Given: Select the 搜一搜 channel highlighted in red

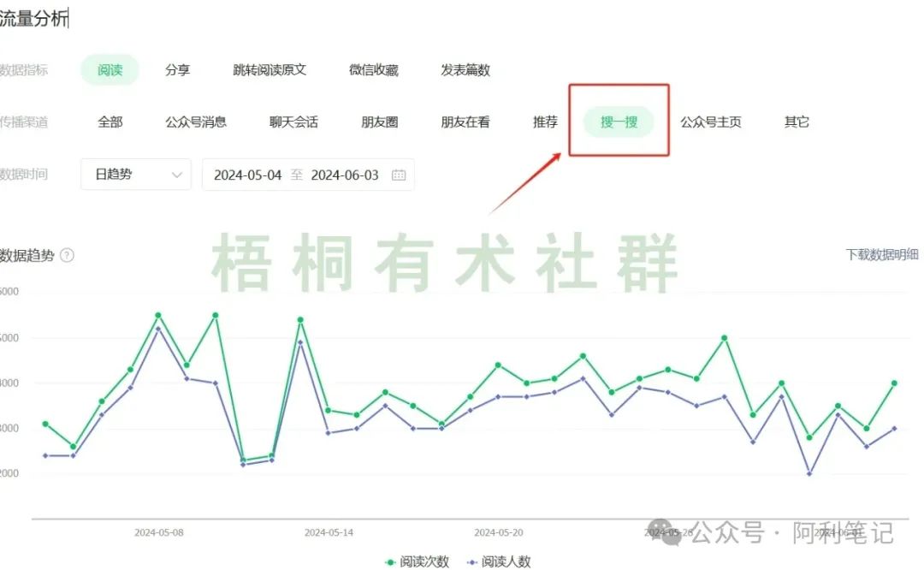Looking at the screenshot, I should pos(618,122).
